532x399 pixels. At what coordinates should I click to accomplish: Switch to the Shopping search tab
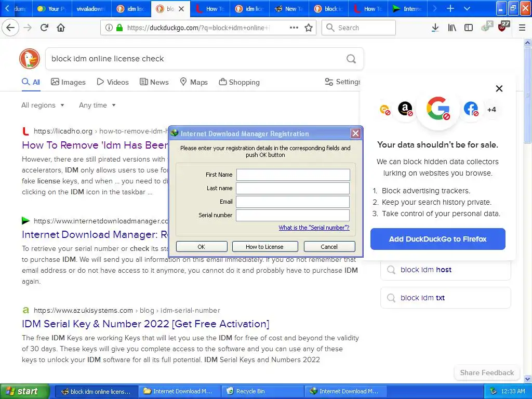click(x=239, y=82)
